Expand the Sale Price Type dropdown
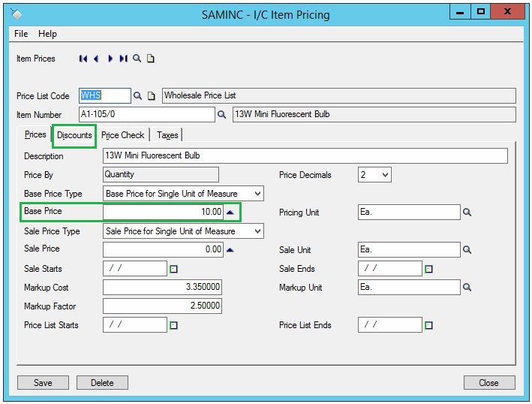 click(257, 231)
